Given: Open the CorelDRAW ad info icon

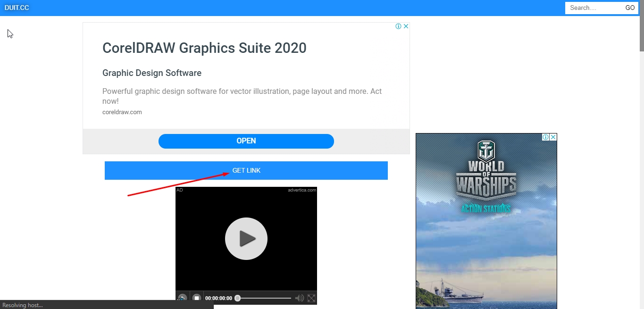Looking at the screenshot, I should pyautogui.click(x=399, y=26).
